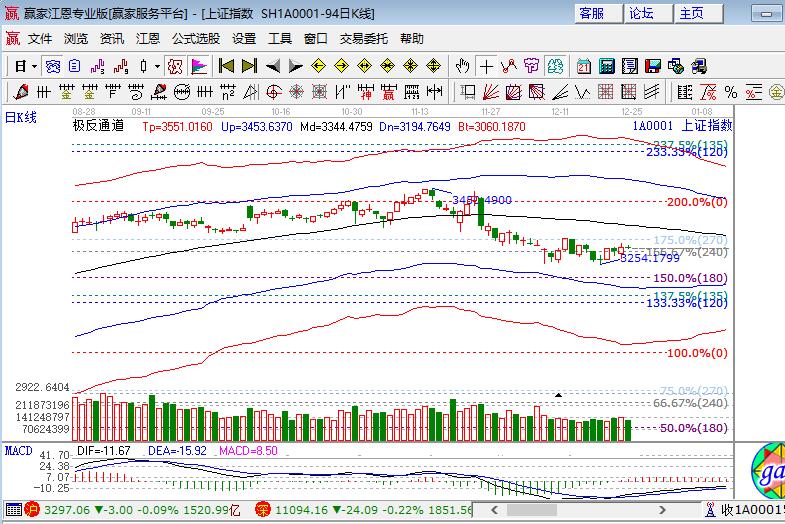
Task: Click the 论坛 button
Action: 641,13
